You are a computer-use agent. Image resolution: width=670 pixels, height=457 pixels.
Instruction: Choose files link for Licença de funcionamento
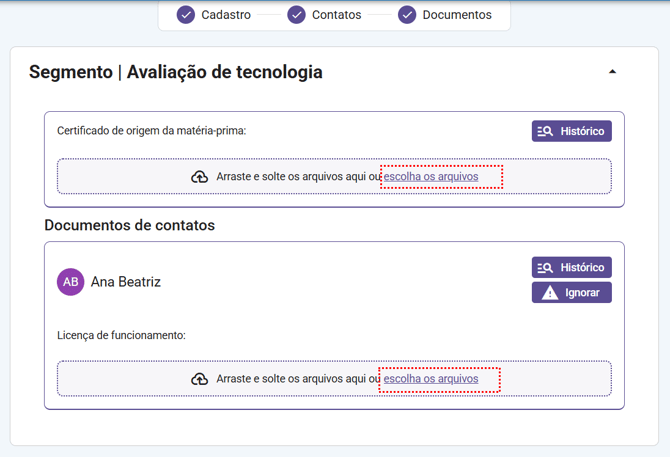(431, 379)
